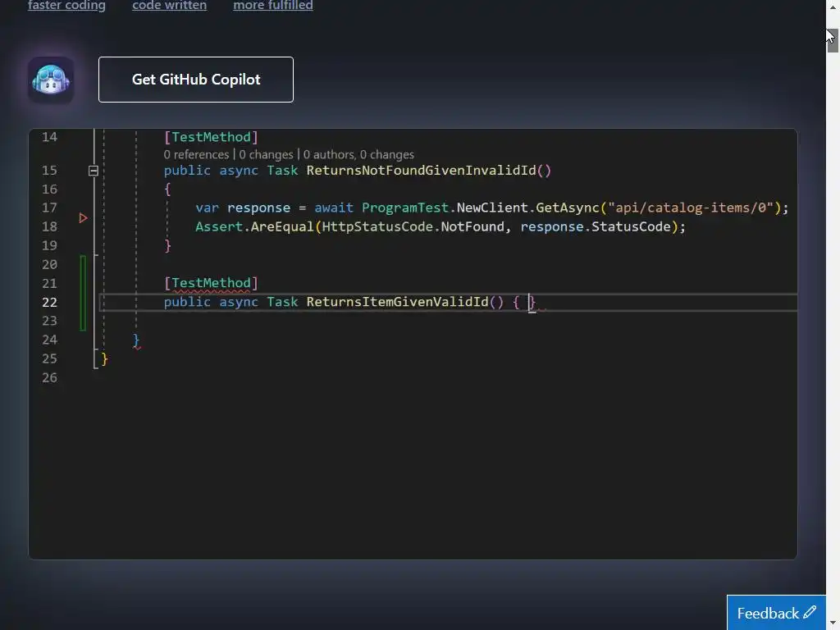
Task: Click ProgramTest on line 17
Action: pyautogui.click(x=405, y=208)
